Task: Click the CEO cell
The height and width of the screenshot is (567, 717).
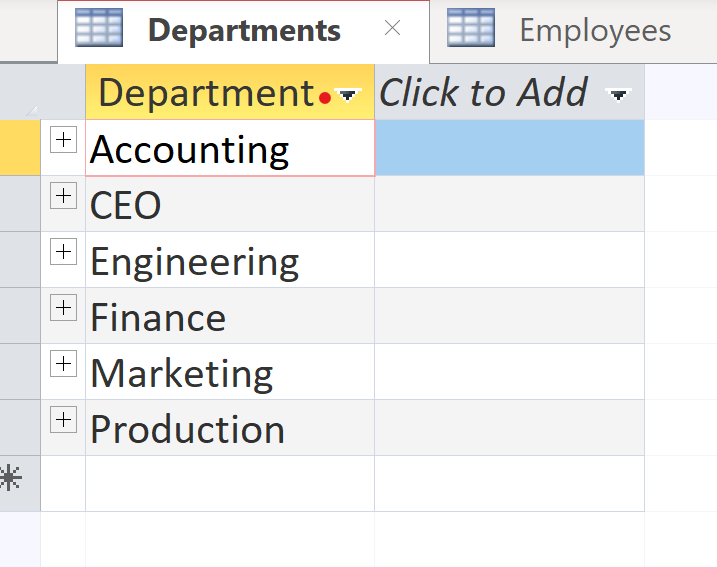Action: point(230,204)
